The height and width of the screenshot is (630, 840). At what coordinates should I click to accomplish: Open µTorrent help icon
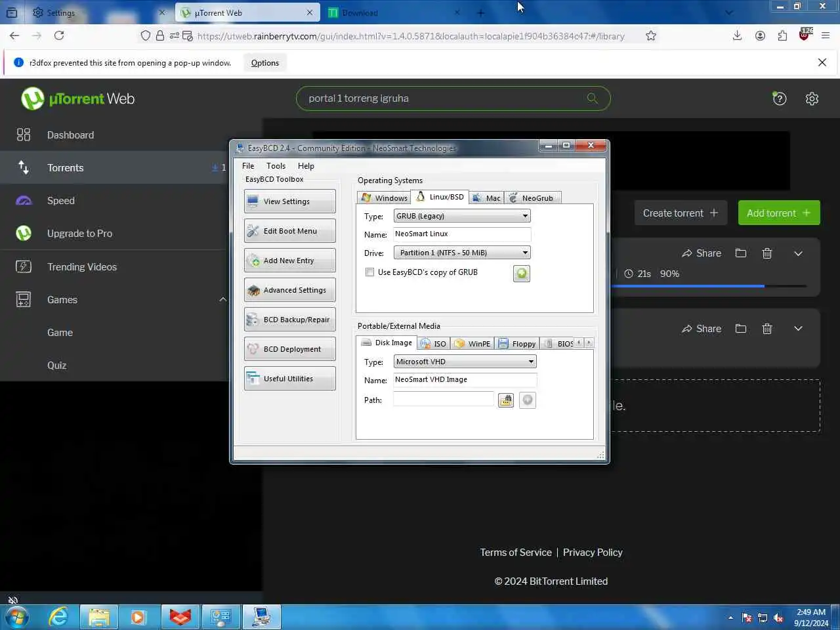tap(780, 98)
